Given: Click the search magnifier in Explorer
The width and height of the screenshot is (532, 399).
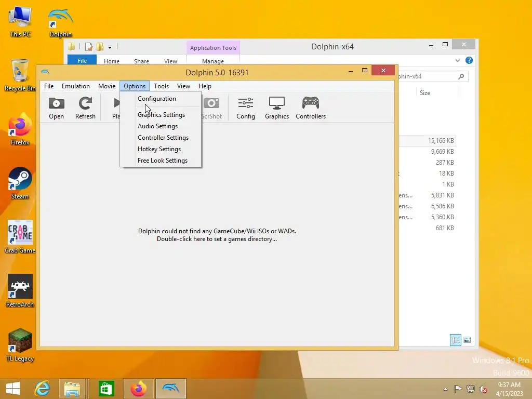Looking at the screenshot, I should (461, 77).
